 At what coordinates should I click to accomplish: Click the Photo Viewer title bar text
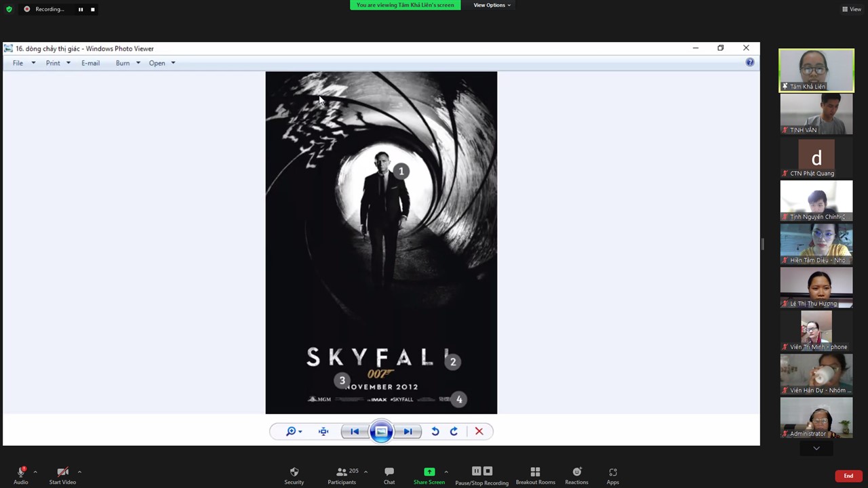(85, 49)
